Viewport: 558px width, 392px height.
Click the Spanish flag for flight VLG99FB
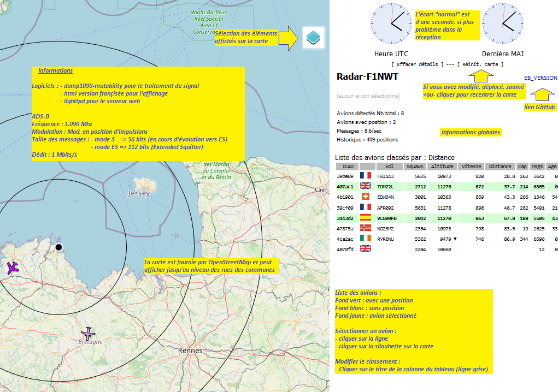coord(365,218)
